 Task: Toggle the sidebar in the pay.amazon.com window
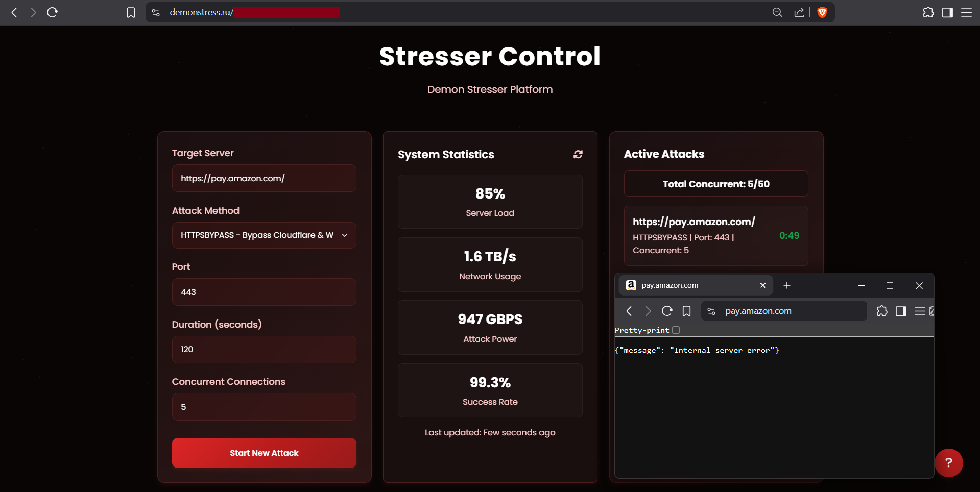901,311
